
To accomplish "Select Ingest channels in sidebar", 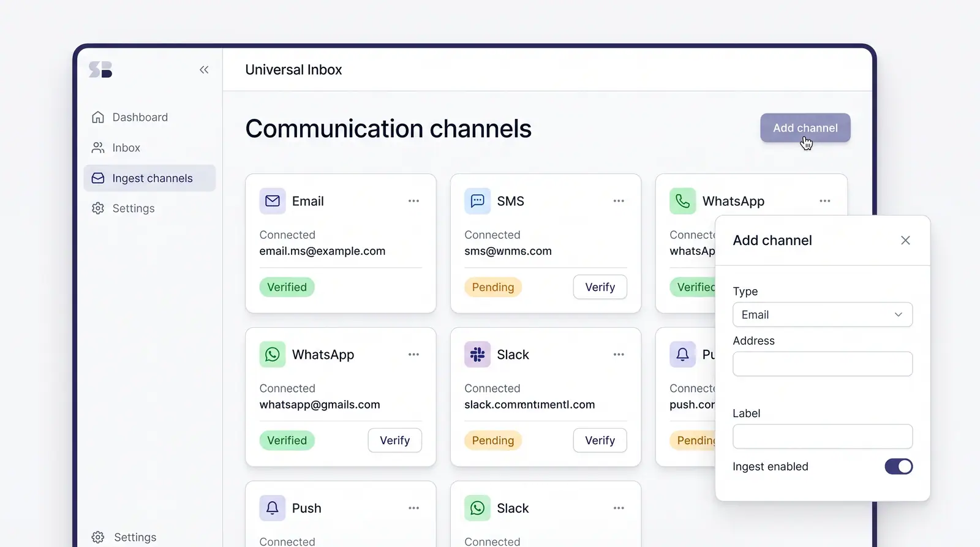I will coord(149,178).
